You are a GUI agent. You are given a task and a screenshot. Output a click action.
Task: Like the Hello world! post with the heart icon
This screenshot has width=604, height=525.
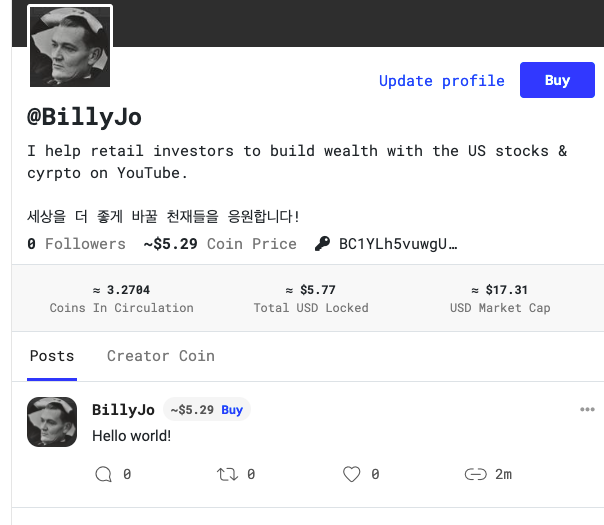point(352,474)
